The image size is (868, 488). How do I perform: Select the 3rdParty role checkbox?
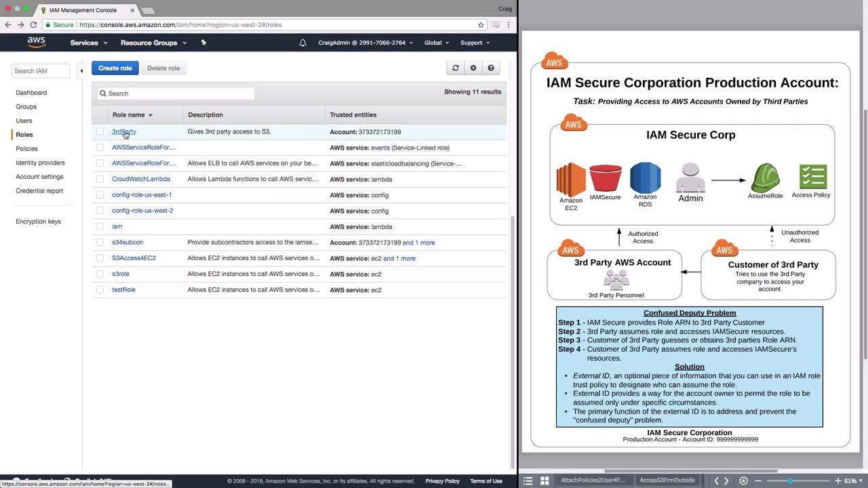(x=100, y=131)
